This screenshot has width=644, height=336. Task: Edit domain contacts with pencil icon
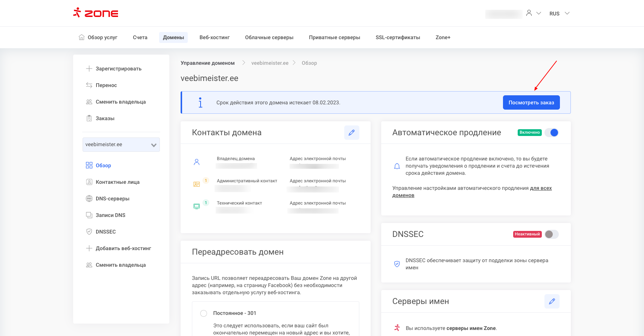tap(351, 133)
